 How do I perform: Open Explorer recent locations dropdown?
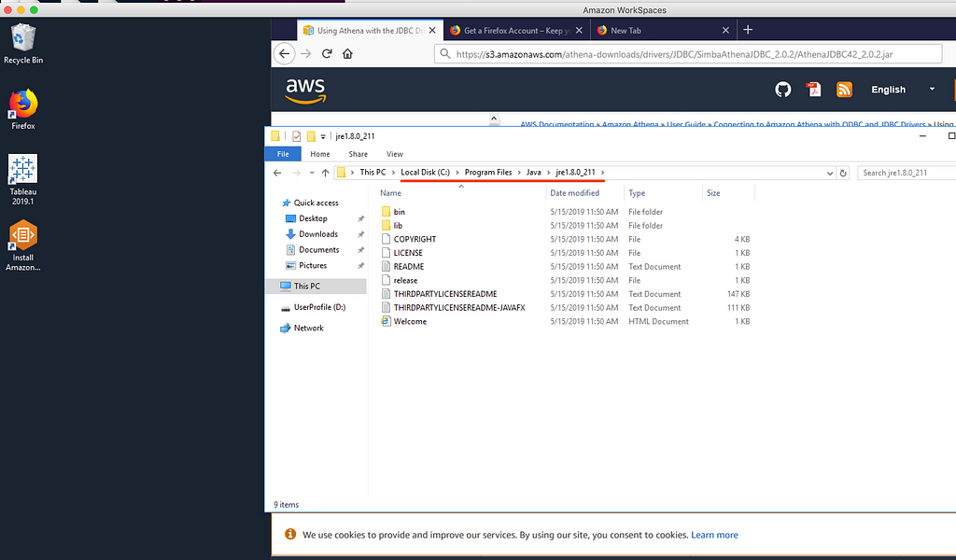312,173
